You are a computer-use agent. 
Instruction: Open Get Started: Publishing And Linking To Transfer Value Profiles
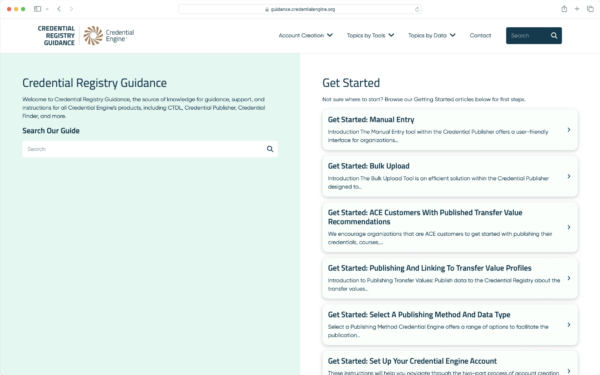point(450,278)
